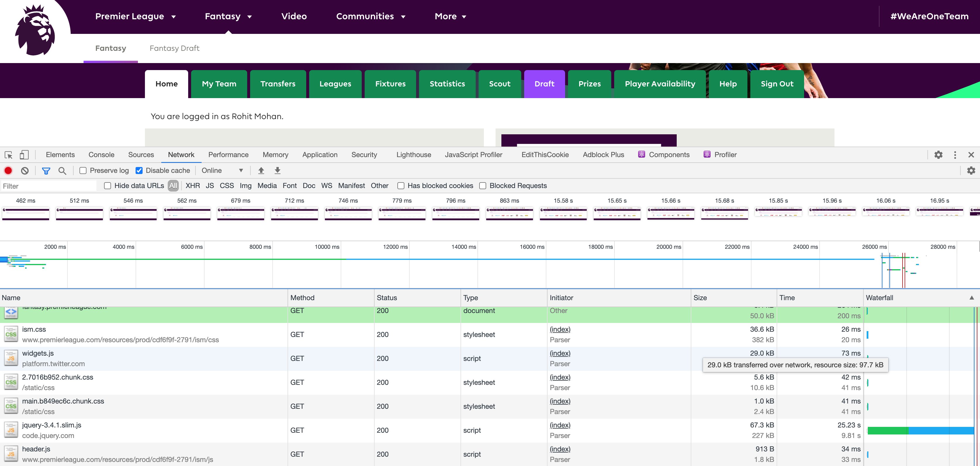Check the Hide data URLs checkbox
The height and width of the screenshot is (466, 980).
[x=108, y=186]
